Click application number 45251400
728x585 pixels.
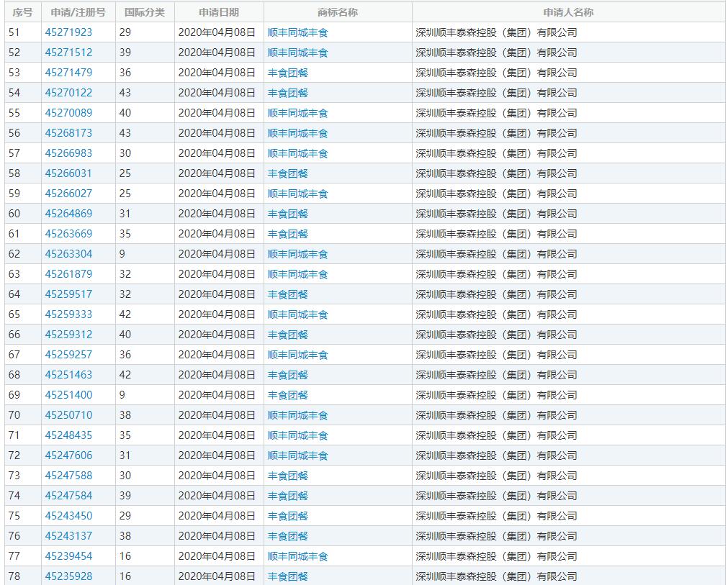pos(68,395)
